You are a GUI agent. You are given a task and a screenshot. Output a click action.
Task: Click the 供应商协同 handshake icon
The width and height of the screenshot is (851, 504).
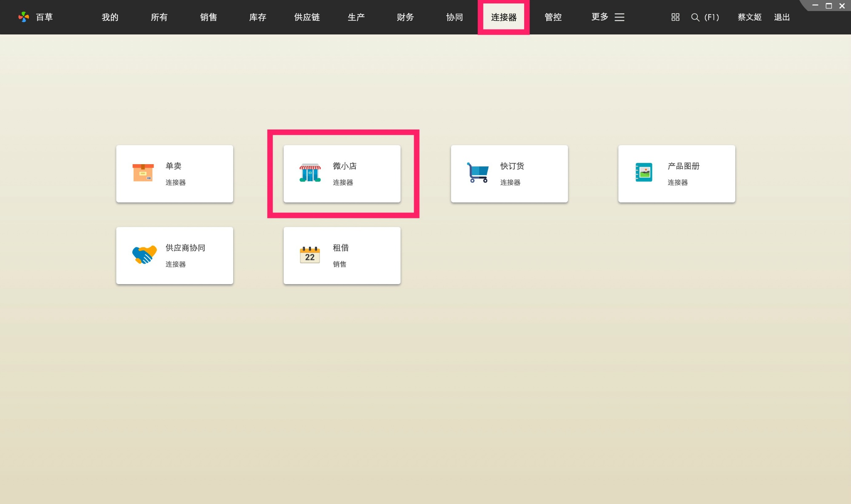[x=144, y=255]
